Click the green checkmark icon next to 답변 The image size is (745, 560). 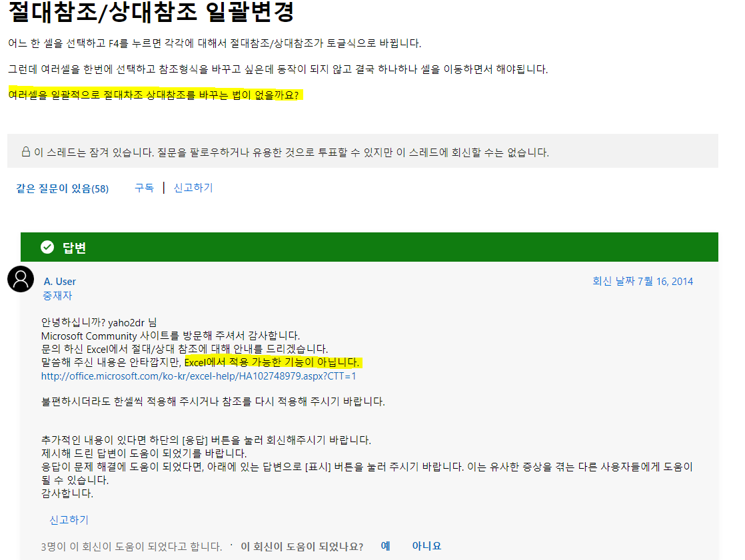tap(47, 247)
